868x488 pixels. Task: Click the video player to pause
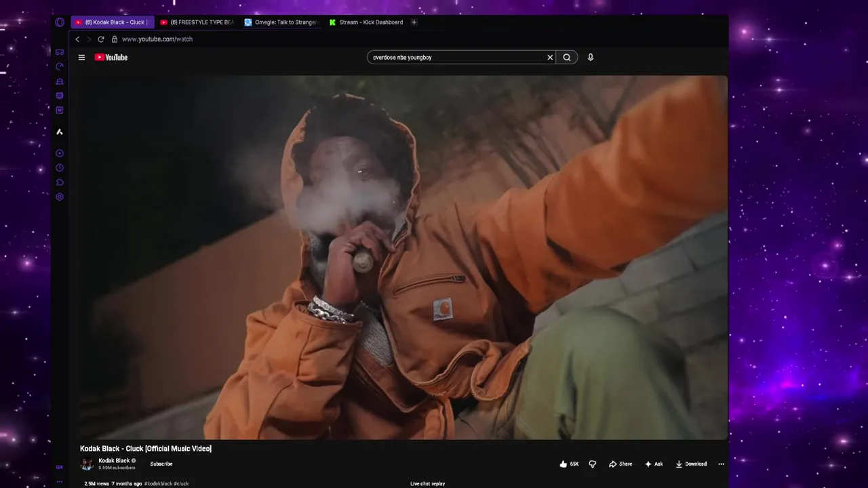coord(403,258)
